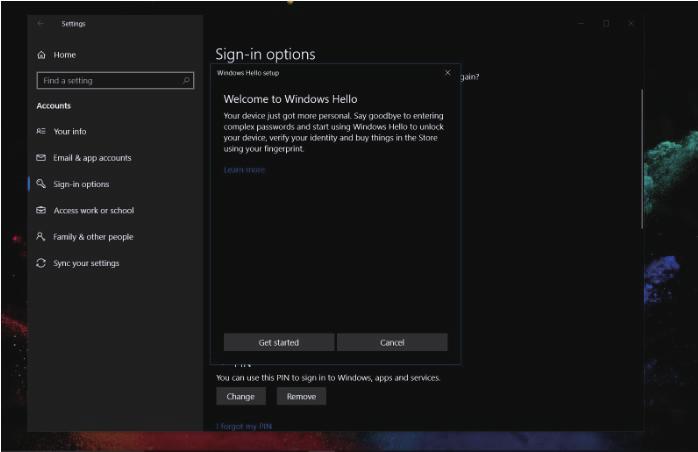Click the Remove PIN button
The height and width of the screenshot is (452, 698).
[x=301, y=396]
